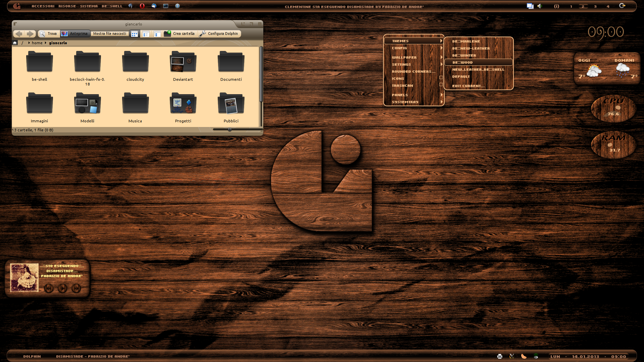Screen dimensions: 644x362
Task: Click the orange Clementine tray icon
Action: (524, 356)
